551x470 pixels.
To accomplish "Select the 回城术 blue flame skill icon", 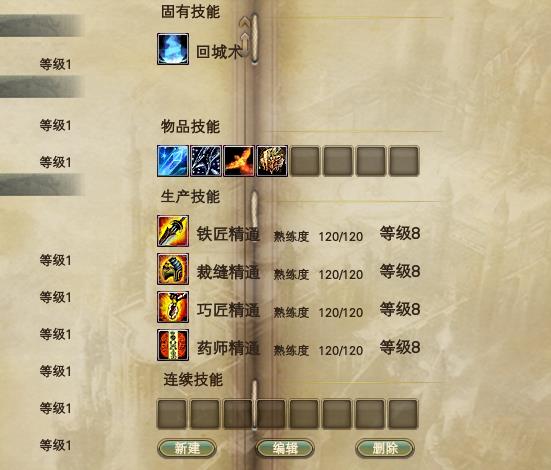I will [x=173, y=49].
